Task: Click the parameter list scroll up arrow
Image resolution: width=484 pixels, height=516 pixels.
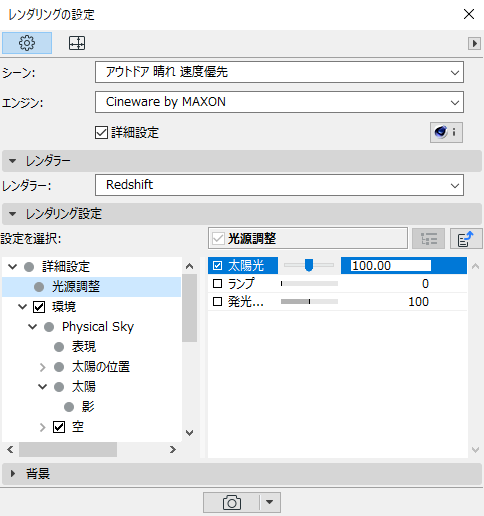Action: coord(476,266)
